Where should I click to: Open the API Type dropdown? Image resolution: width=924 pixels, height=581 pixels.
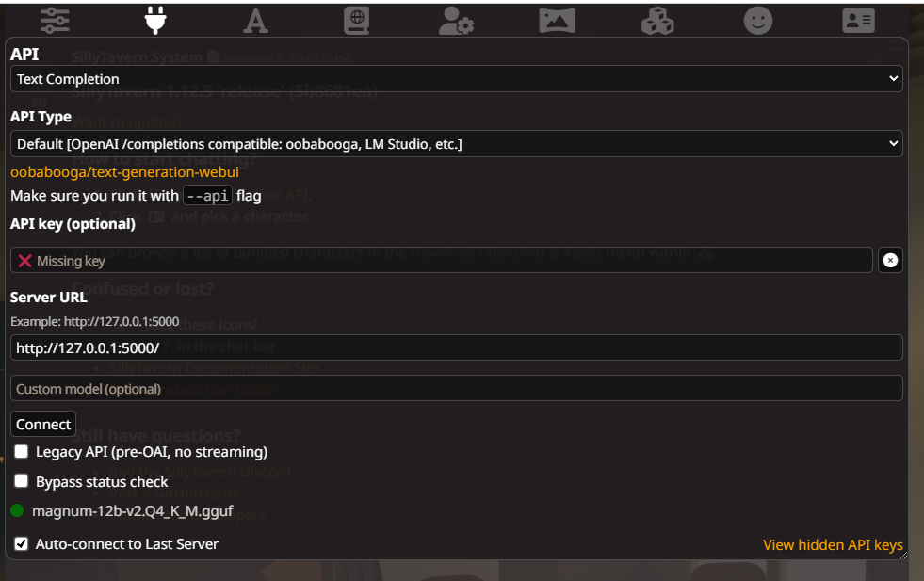click(x=457, y=144)
